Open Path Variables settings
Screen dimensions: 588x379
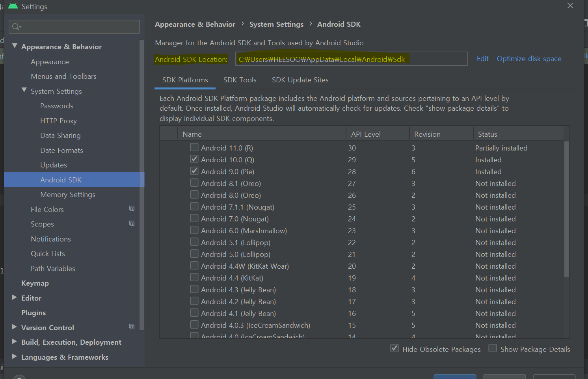coord(53,269)
